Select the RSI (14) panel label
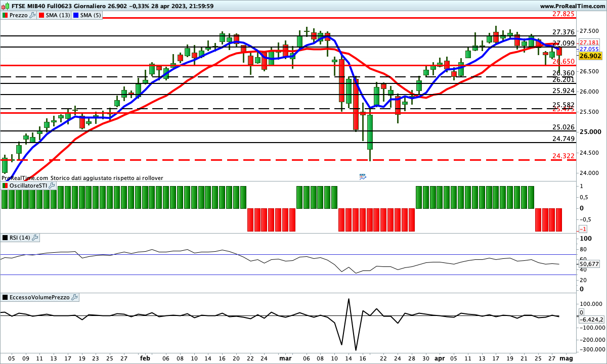 (20, 238)
